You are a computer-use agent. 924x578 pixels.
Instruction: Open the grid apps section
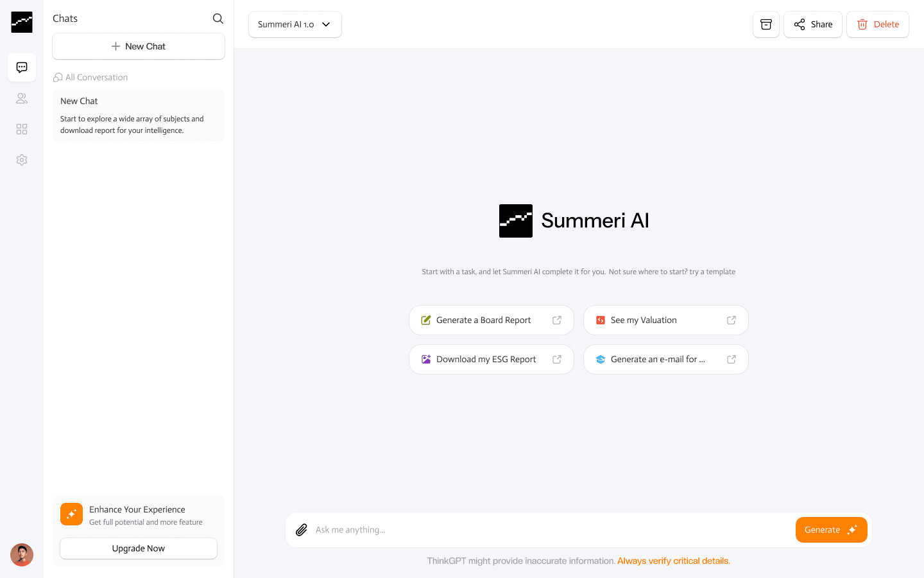pos(22,129)
